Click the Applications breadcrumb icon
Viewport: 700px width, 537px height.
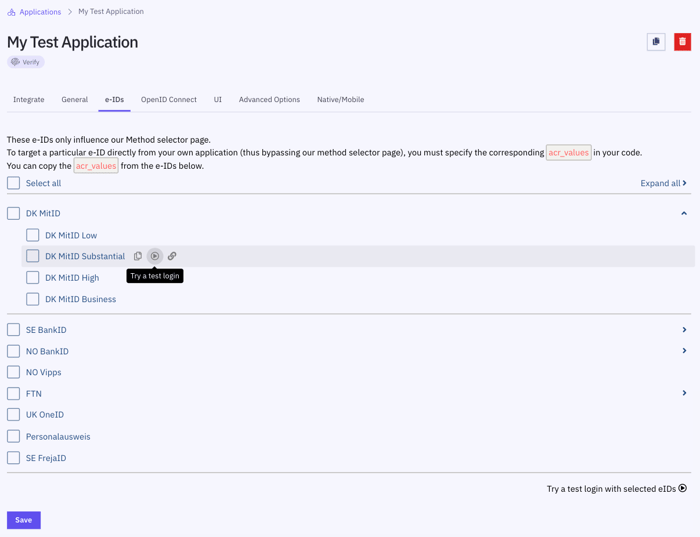coord(11,12)
